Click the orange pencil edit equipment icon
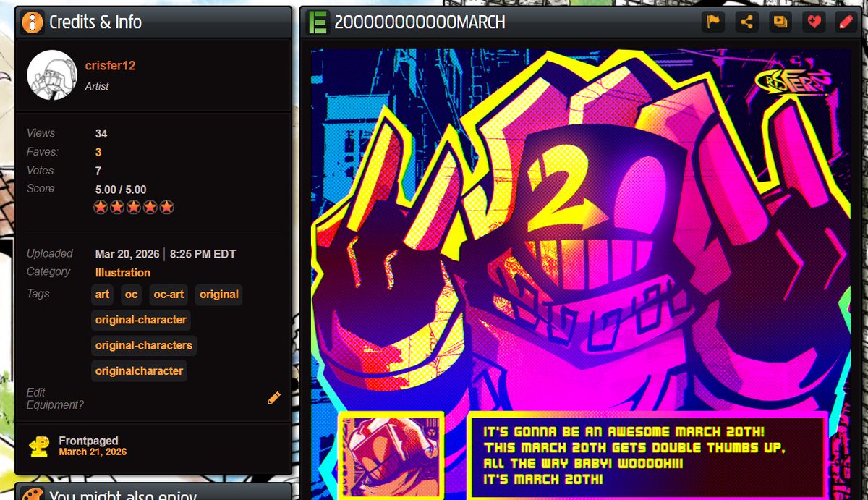The width and height of the screenshot is (868, 500). [x=274, y=397]
